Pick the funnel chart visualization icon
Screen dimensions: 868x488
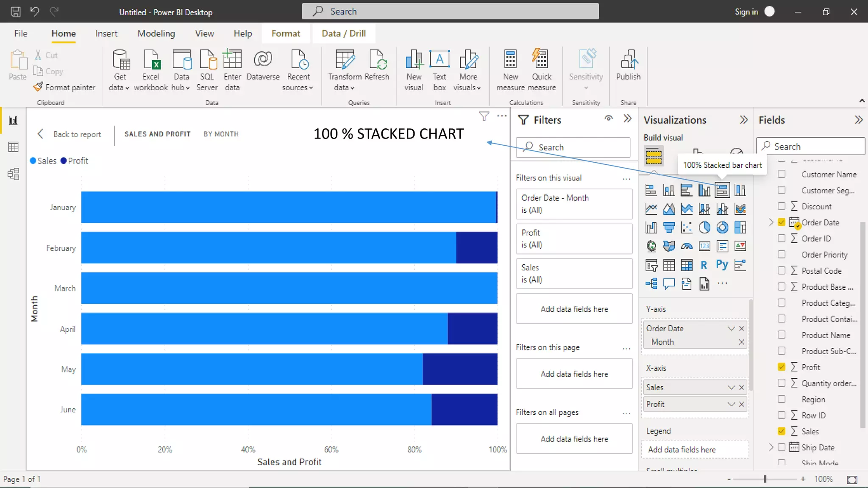tap(669, 227)
